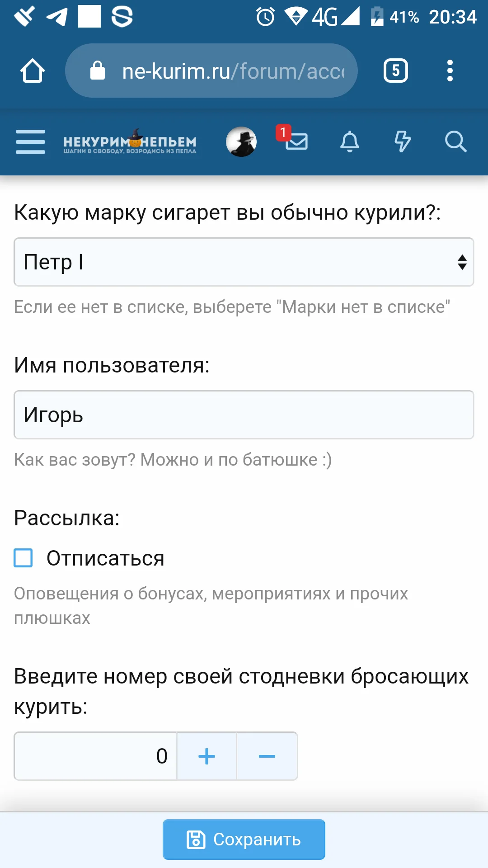Click the стодневка number input field
The height and width of the screenshot is (868, 488).
(x=96, y=756)
